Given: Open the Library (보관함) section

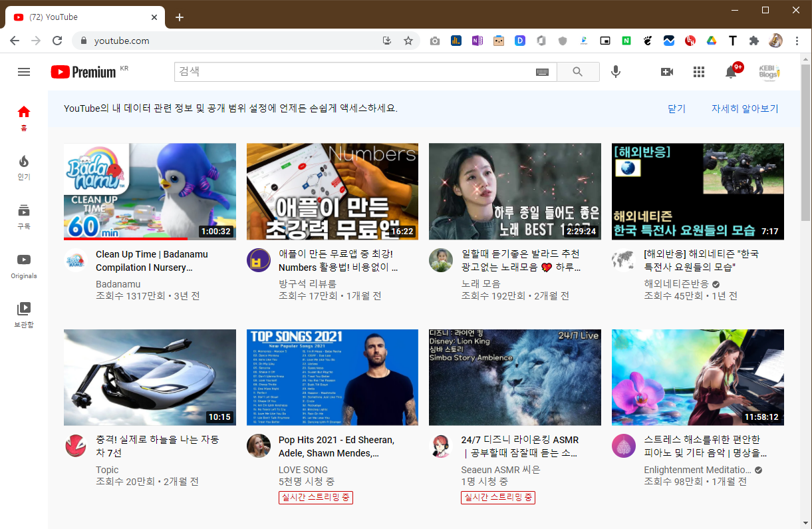Looking at the screenshot, I should click(x=24, y=309).
